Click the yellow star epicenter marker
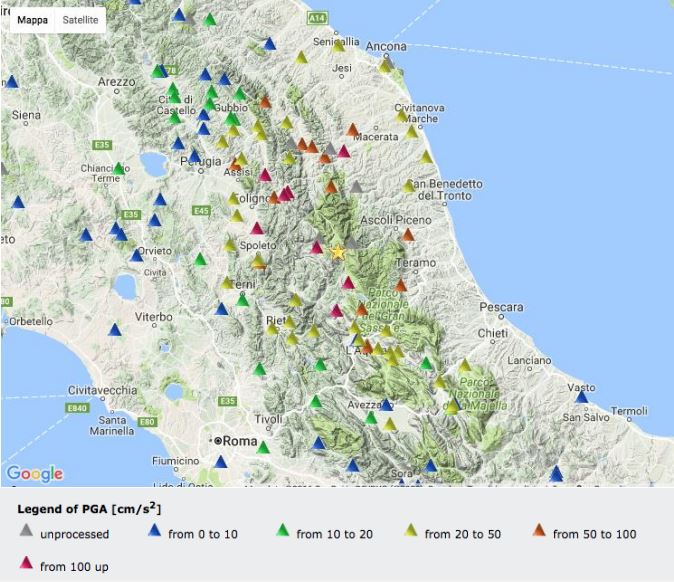Screen dimensions: 674x582 (338, 252)
